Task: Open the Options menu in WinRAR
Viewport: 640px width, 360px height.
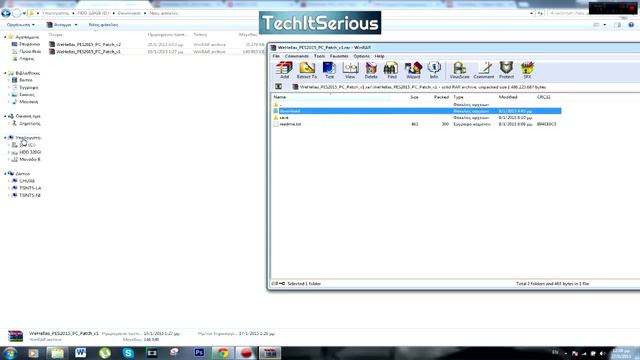Action: [361, 56]
